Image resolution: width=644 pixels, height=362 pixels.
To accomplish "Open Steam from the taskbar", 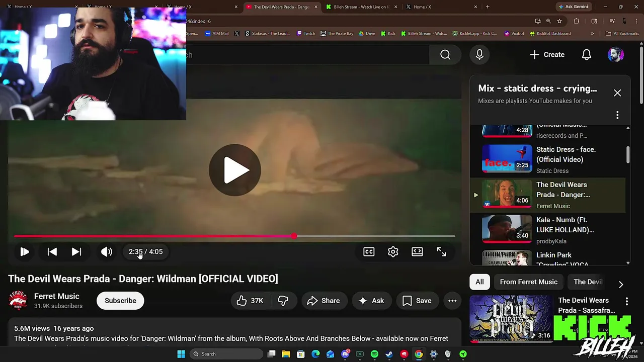I will click(x=389, y=354).
